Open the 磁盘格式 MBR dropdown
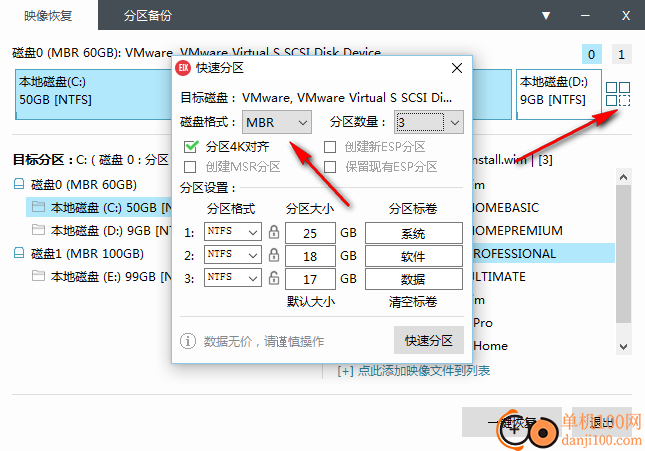645x451 pixels. 276,122
